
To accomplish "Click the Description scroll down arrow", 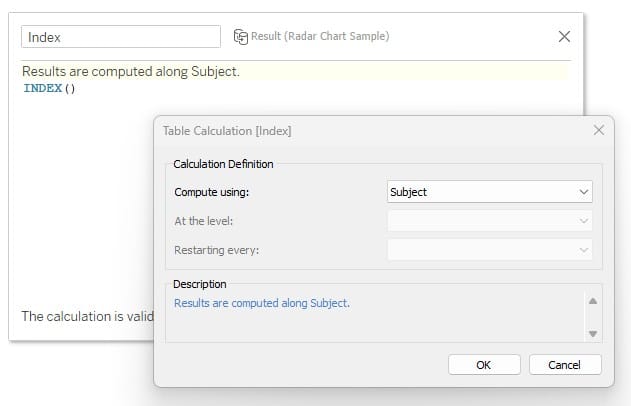I will pyautogui.click(x=593, y=334).
